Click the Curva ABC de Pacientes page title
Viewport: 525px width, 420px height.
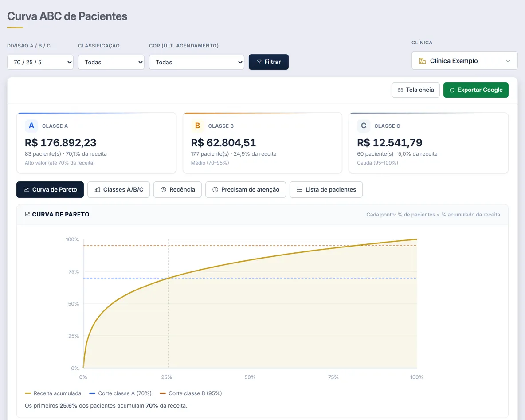[x=67, y=16]
